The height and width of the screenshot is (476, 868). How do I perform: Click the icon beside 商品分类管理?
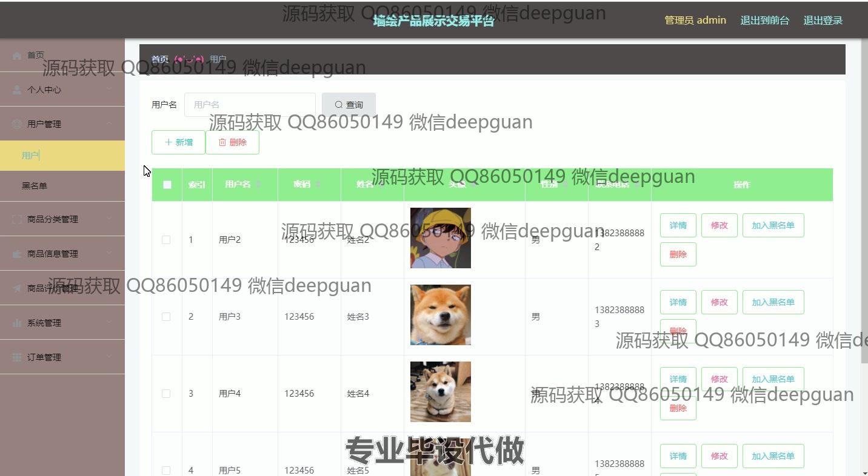tap(17, 219)
